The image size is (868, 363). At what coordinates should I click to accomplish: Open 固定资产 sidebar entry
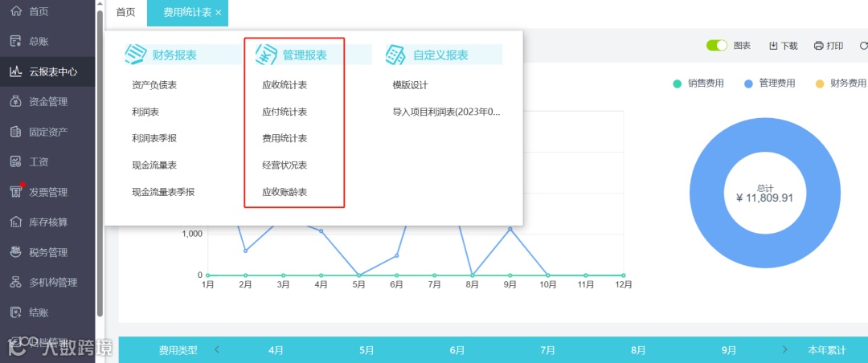[x=47, y=132]
